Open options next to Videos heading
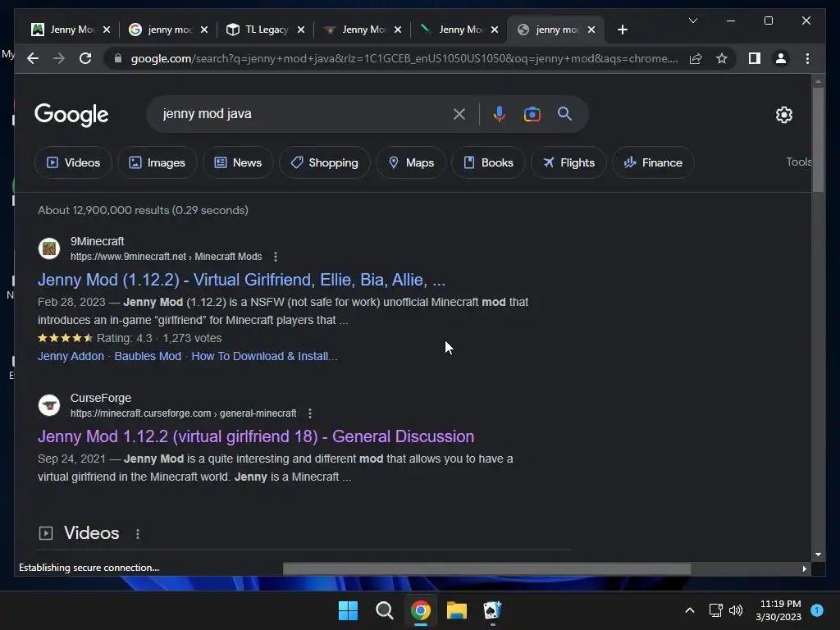Screen dimensions: 840x630 (138, 533)
